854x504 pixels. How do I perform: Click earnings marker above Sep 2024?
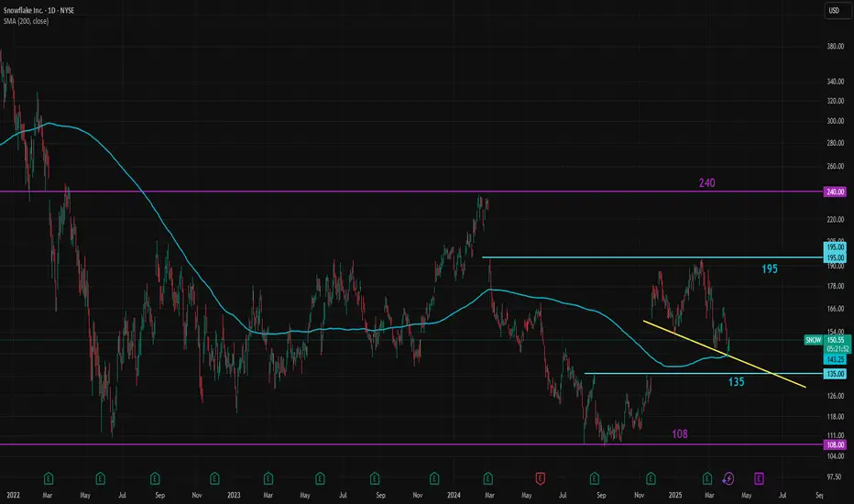[x=594, y=478]
